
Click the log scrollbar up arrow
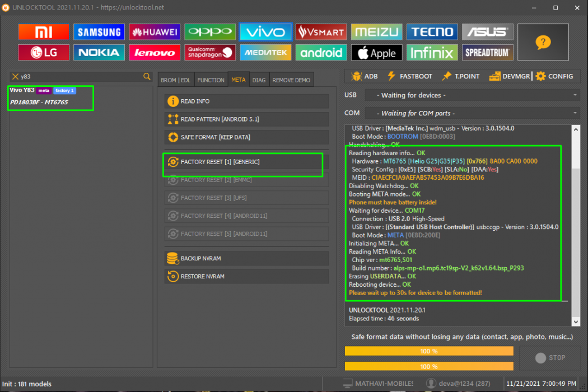click(x=576, y=129)
